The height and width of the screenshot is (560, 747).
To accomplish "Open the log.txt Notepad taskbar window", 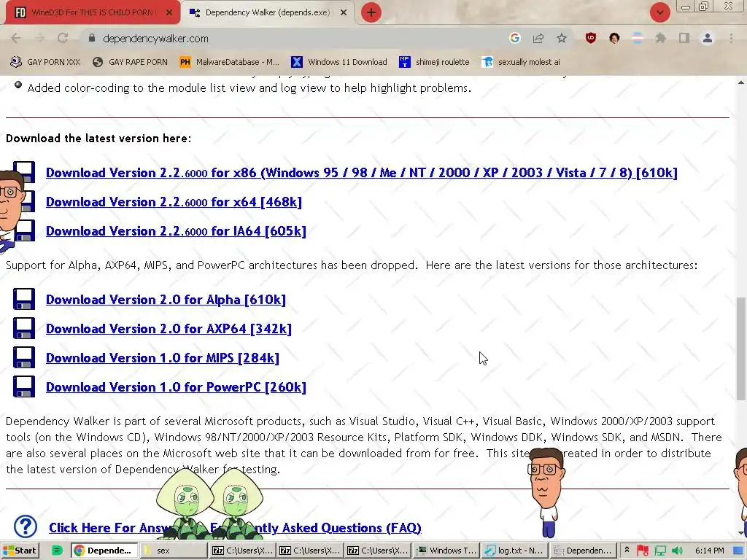I will click(x=514, y=551).
